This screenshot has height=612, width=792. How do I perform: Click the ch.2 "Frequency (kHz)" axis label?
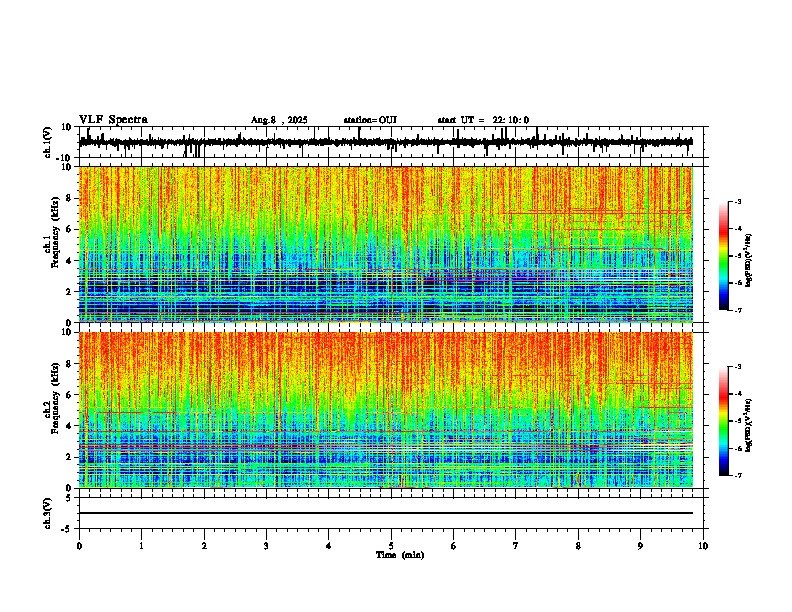click(55, 398)
